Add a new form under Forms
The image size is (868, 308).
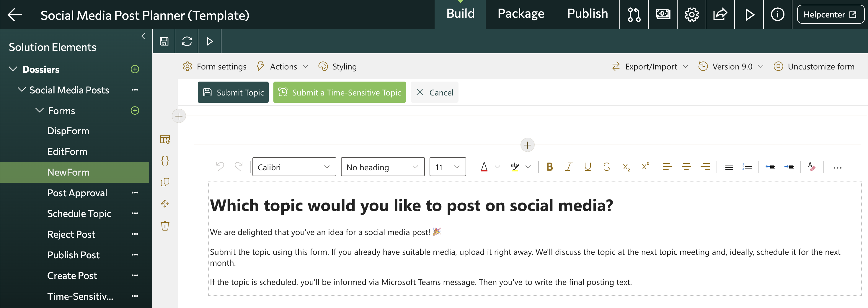[x=135, y=111]
